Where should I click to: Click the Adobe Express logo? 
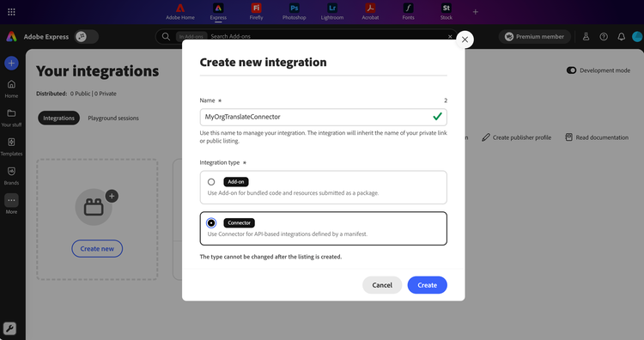pos(11,37)
